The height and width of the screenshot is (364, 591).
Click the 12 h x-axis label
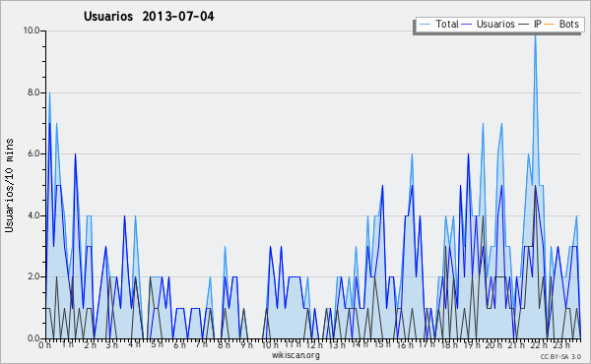point(314,344)
